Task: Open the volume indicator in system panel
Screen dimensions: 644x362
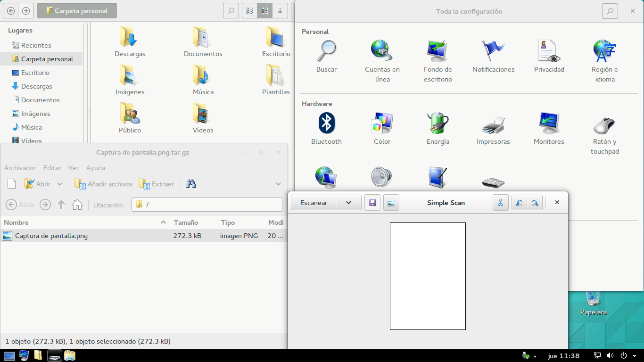Action: point(610,356)
